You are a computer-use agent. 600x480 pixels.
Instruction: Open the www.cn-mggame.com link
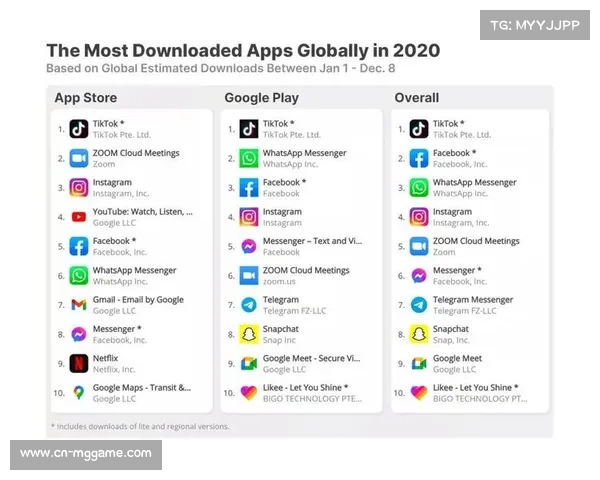(x=86, y=454)
